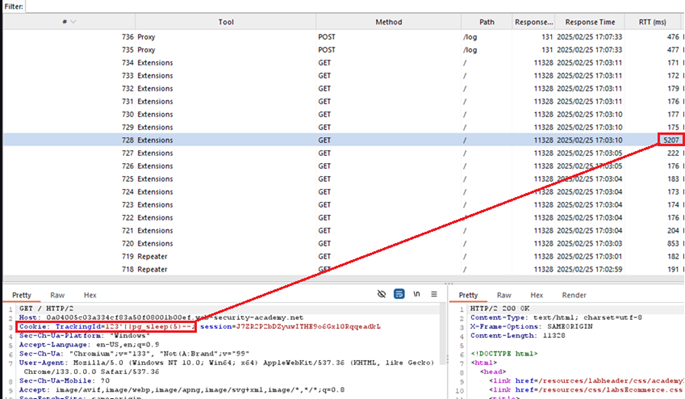Viewport: 685px width, 399px height.
Task: Click the Accept-Language header line
Action: point(89,344)
